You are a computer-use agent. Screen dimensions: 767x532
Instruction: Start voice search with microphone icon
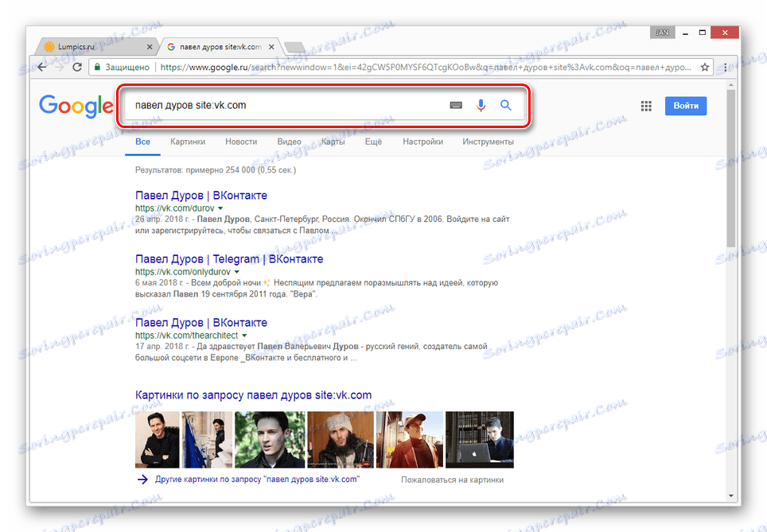pyautogui.click(x=481, y=105)
